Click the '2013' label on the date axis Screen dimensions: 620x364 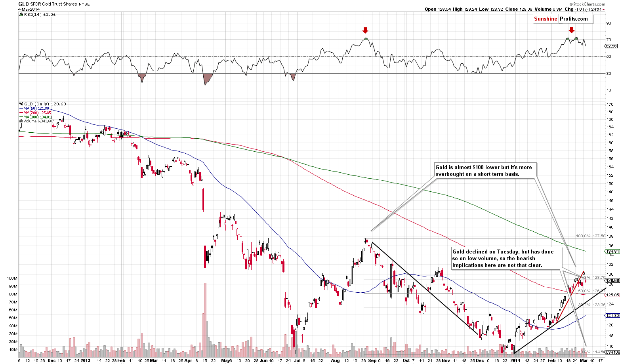[x=86, y=360]
